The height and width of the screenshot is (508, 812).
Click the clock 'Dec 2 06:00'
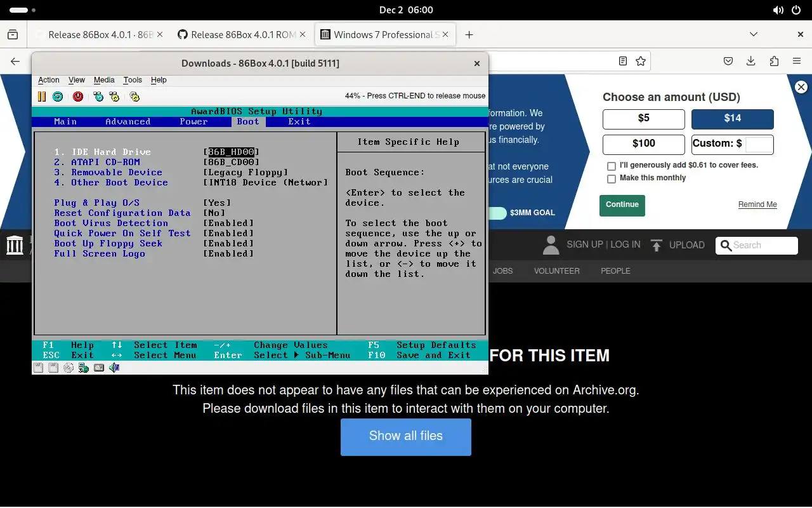click(x=406, y=10)
